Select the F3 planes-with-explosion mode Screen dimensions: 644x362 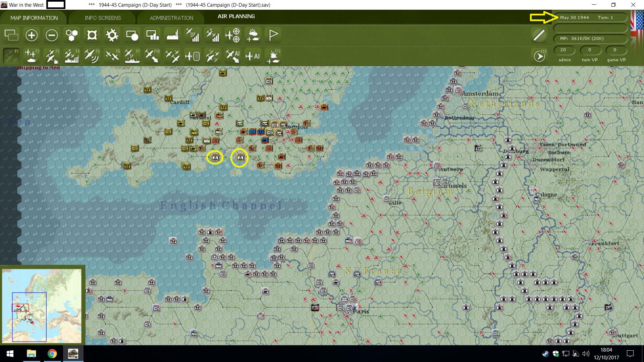point(52,56)
